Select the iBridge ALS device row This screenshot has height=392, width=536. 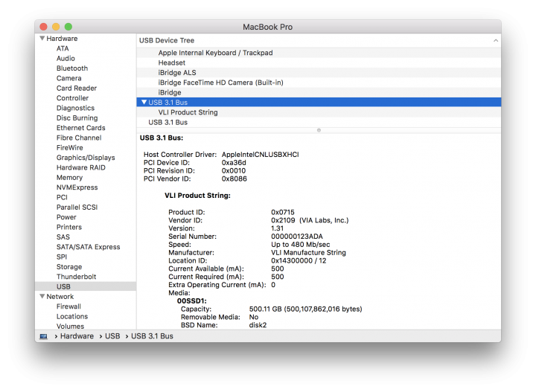point(319,72)
